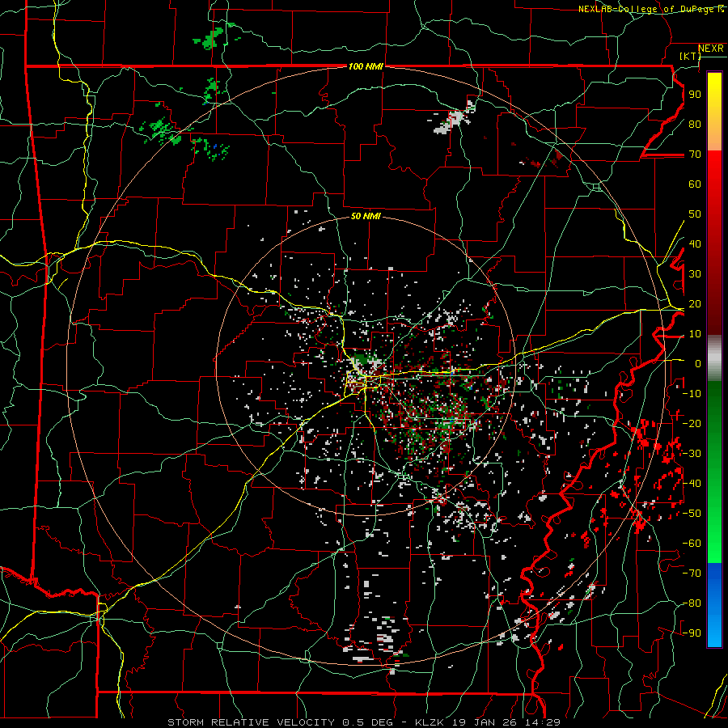Image resolution: width=728 pixels, height=728 pixels.
Task: Pick the yellow segment of the color bar
Action: (714, 112)
